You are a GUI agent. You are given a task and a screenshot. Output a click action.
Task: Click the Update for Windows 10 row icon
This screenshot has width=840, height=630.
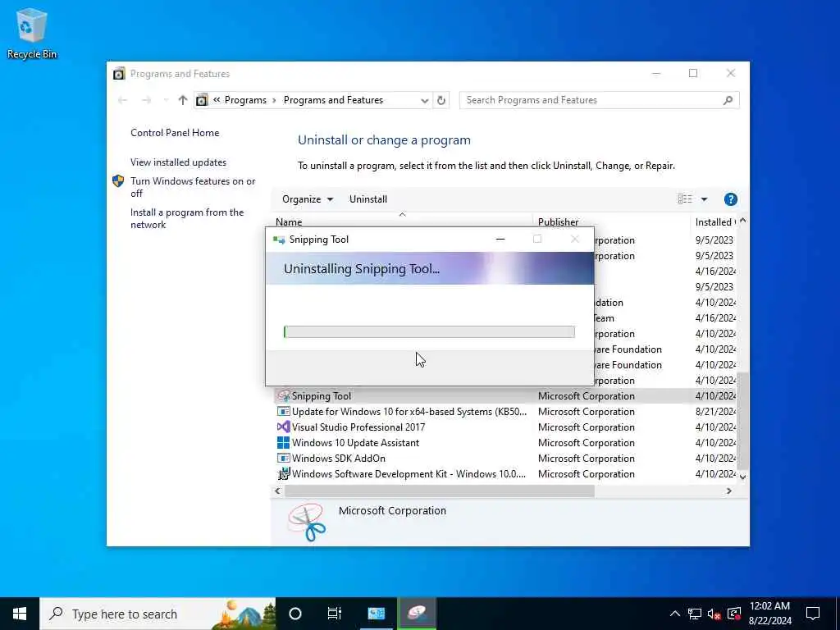pyautogui.click(x=283, y=412)
